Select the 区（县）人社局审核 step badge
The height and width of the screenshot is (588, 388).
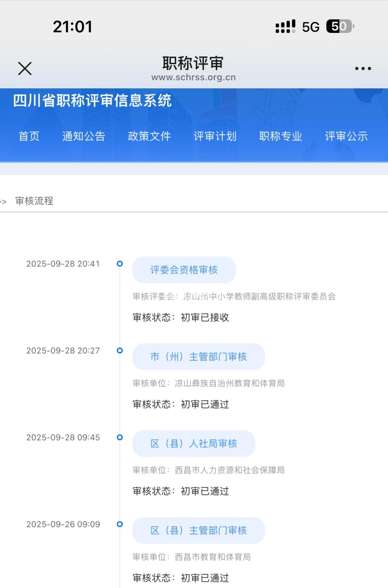coord(194,444)
